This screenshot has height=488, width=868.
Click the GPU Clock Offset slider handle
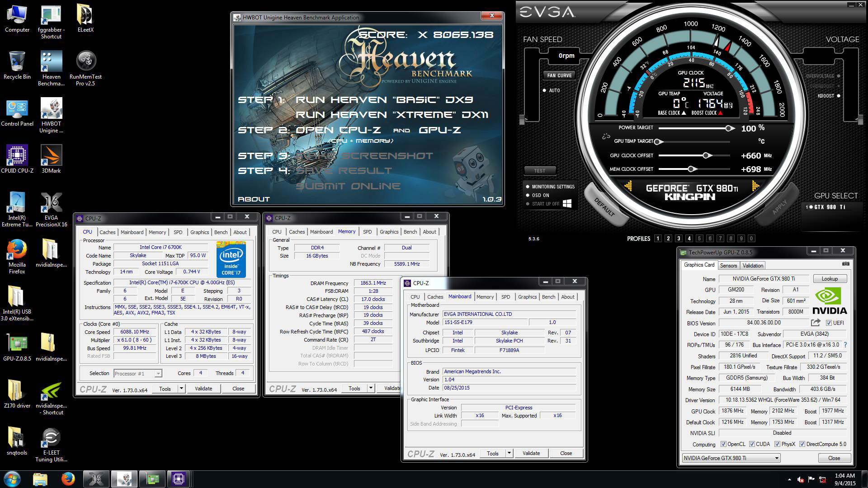(706, 155)
